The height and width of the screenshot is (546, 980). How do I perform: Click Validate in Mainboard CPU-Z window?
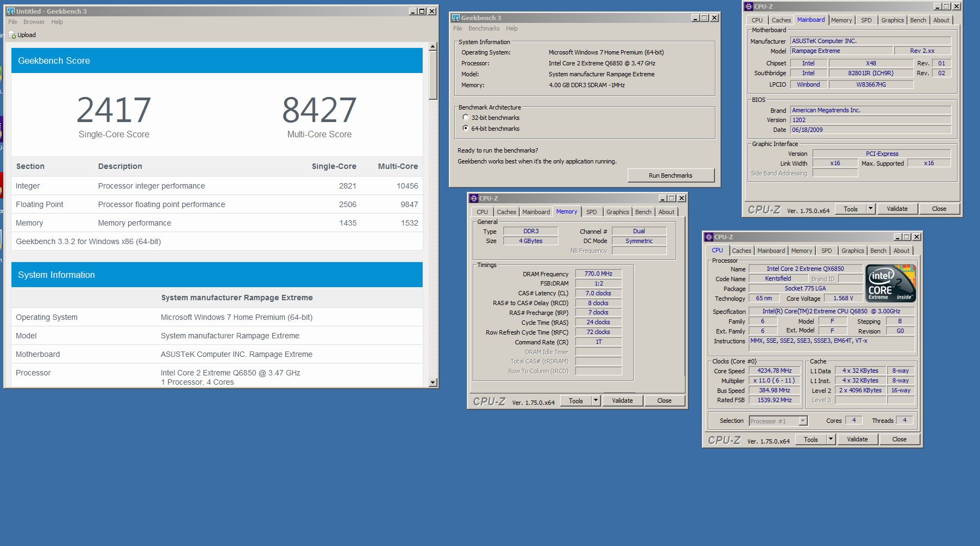click(897, 209)
